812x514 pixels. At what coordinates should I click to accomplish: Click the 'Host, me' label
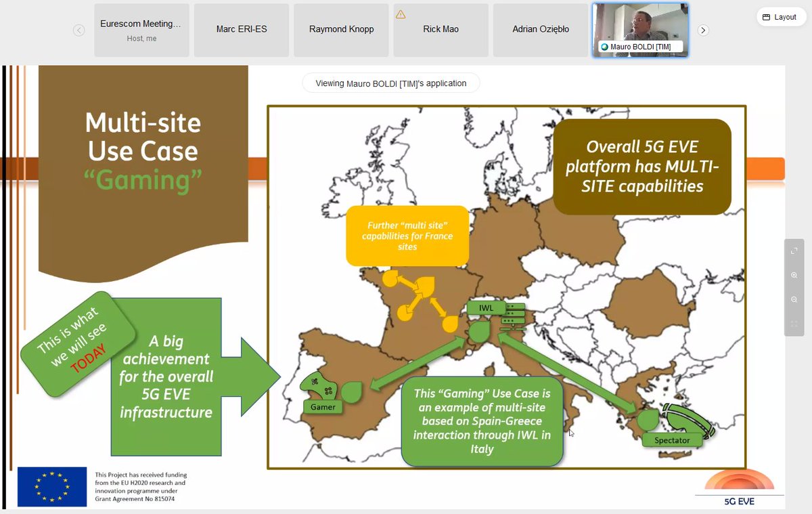[141, 39]
